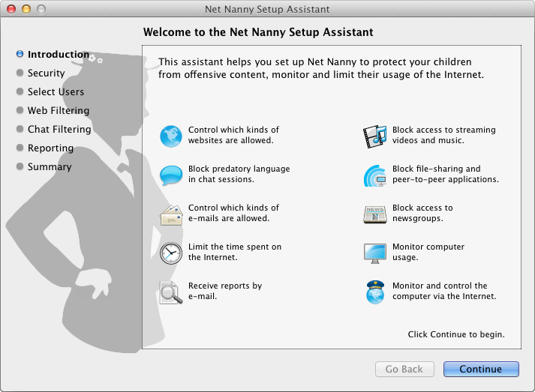Image resolution: width=535 pixels, height=392 pixels.
Task: Click the gray Reporting step bullet
Action: 20,148
